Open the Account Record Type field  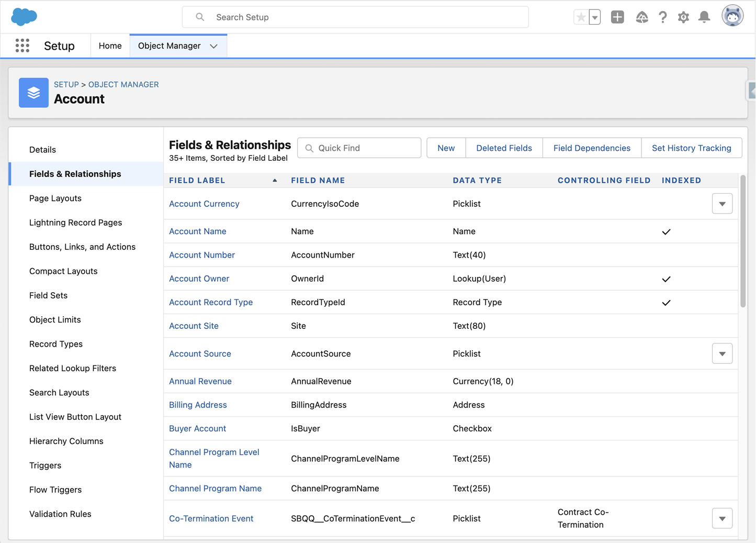[211, 302]
